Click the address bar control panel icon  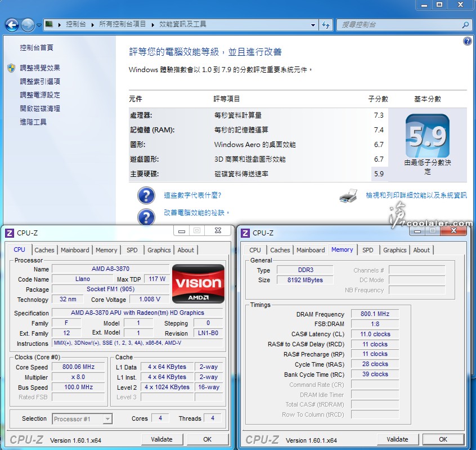point(49,24)
